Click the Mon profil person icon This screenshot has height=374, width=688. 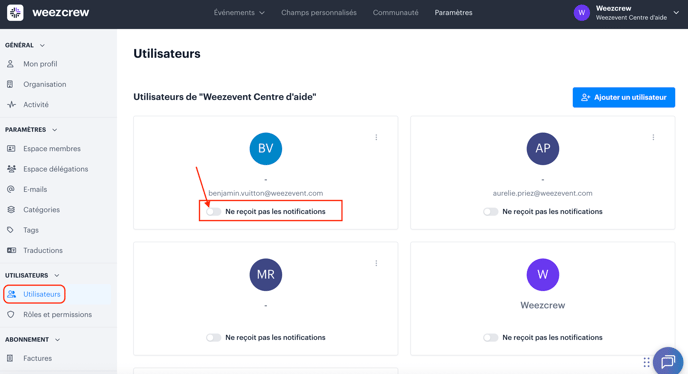tap(11, 64)
